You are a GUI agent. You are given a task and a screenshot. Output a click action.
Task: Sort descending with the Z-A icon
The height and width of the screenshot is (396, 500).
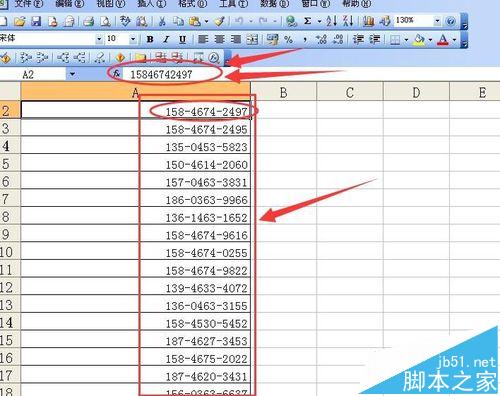[348, 22]
